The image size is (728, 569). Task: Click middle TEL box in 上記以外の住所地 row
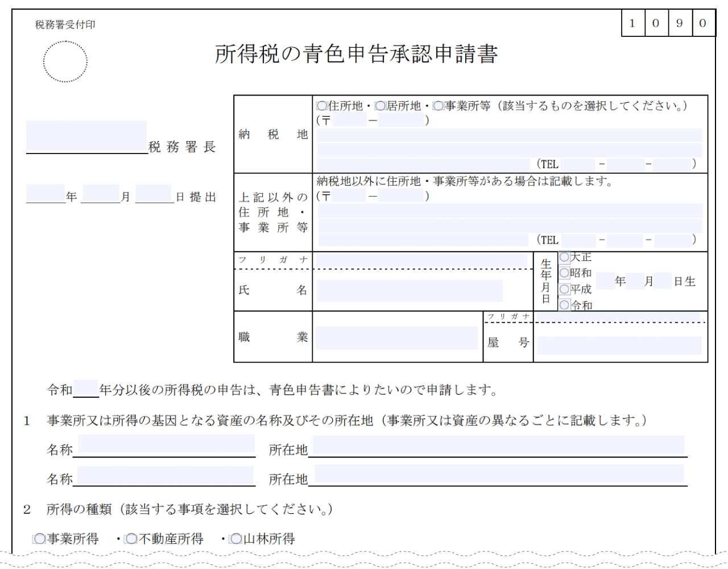click(625, 240)
